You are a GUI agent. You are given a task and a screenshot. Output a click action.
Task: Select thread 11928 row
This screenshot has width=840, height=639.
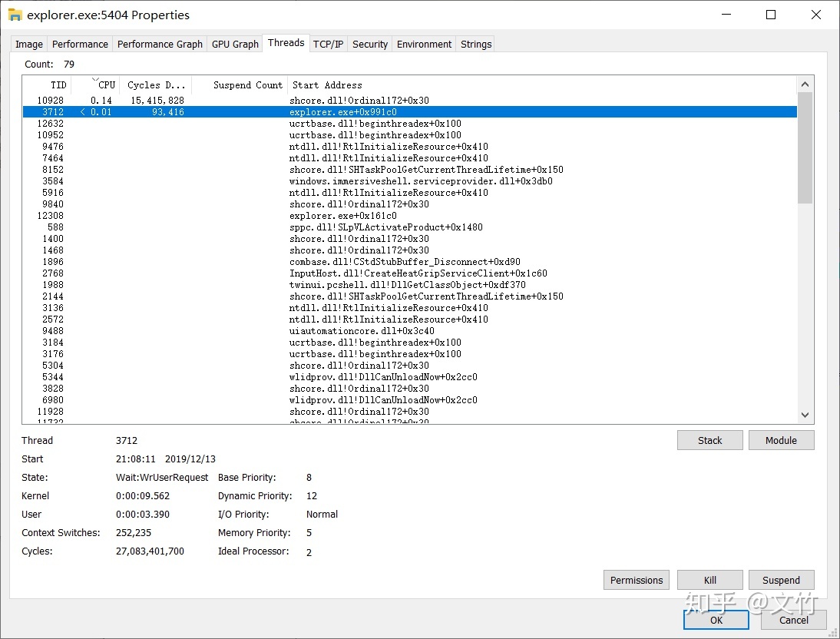tap(410, 412)
